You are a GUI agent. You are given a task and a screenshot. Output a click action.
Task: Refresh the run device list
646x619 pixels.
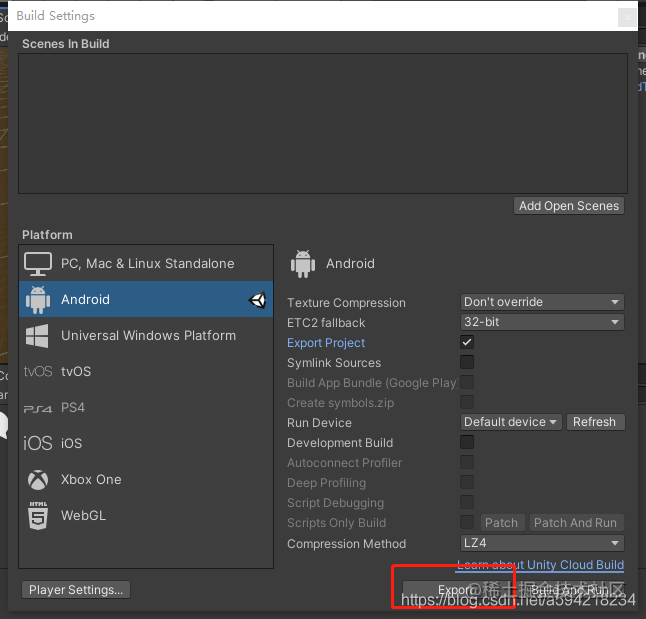point(595,422)
